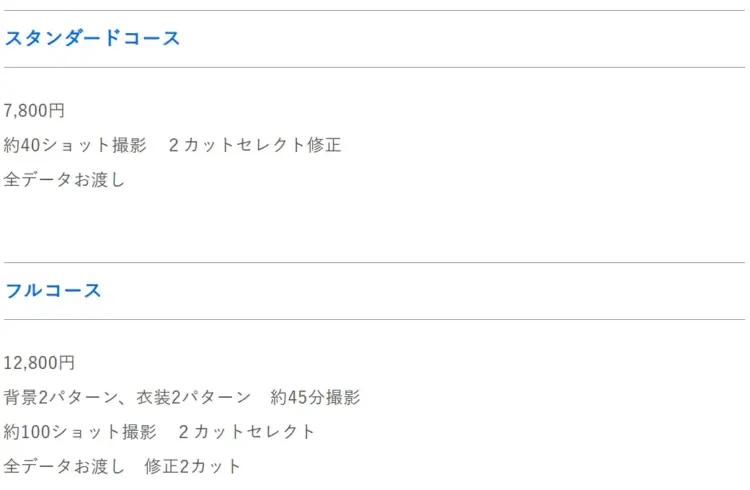Open the フルコース heading link
The width and height of the screenshot is (750, 490).
(x=53, y=290)
